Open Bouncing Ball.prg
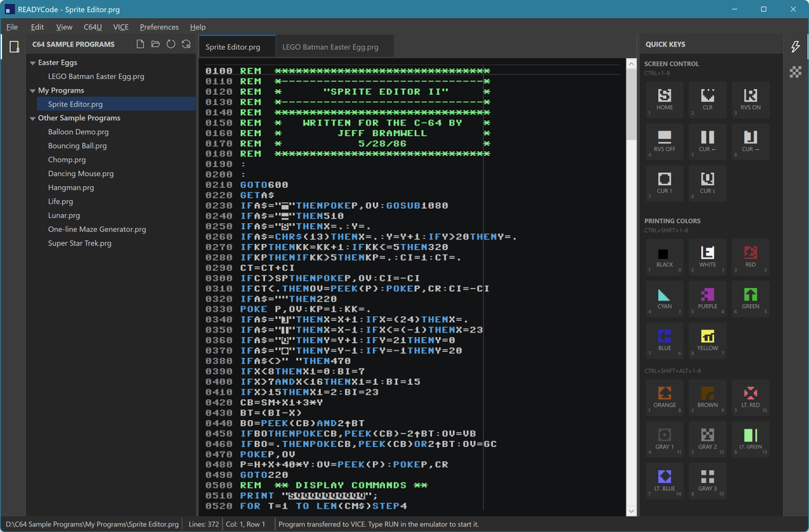809x532 pixels. pyautogui.click(x=77, y=146)
